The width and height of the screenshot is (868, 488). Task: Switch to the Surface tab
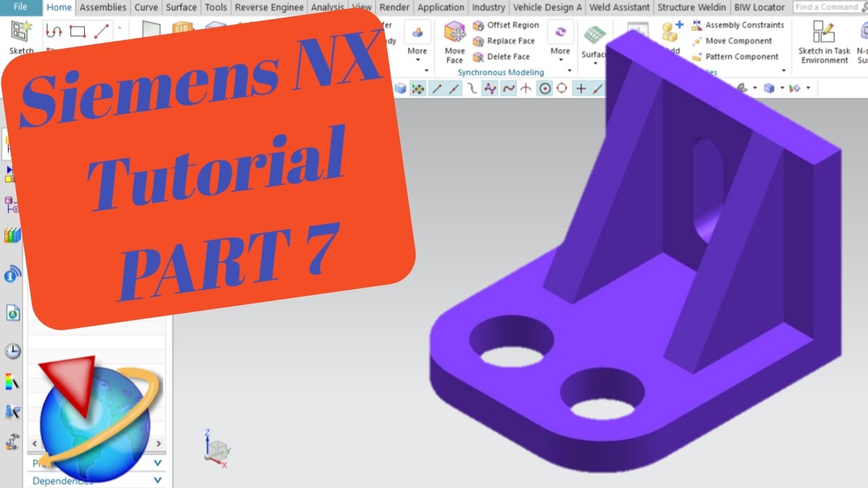(182, 7)
